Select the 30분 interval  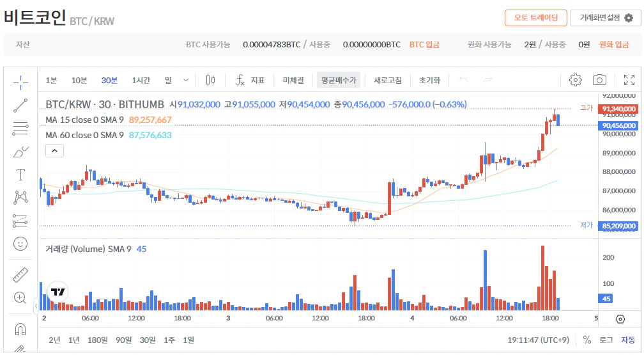[x=110, y=80]
